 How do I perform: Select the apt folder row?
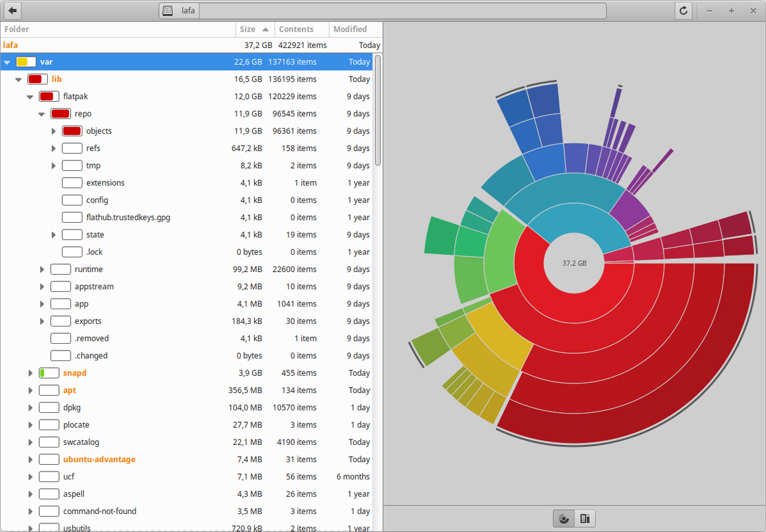(187, 390)
